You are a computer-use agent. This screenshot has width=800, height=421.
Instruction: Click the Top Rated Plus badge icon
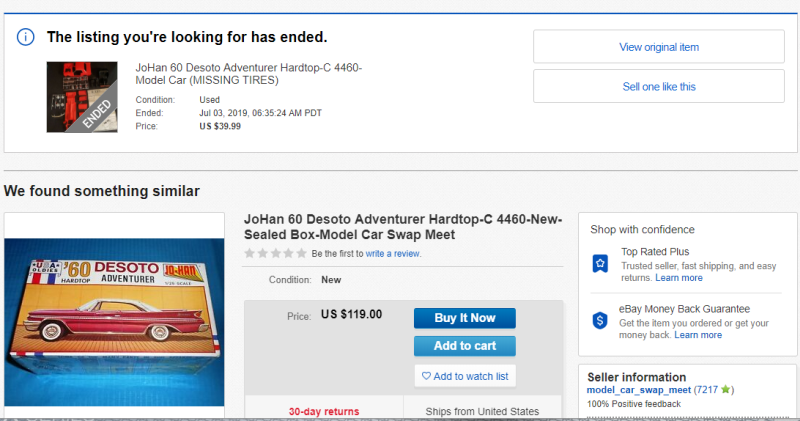coord(600,263)
